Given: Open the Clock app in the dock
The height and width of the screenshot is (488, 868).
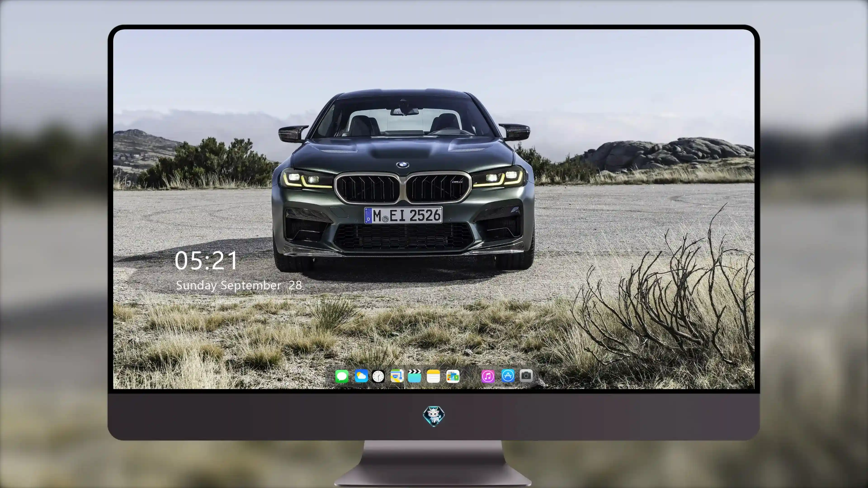Looking at the screenshot, I should [378, 376].
